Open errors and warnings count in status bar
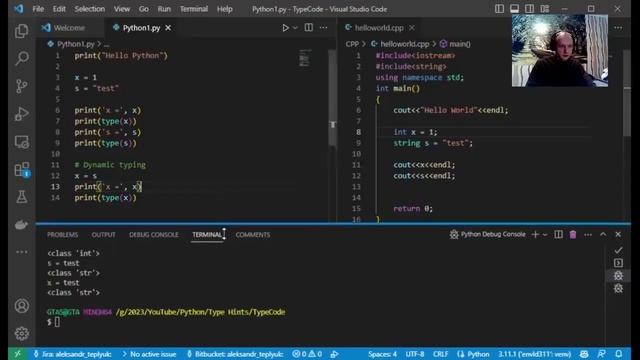The width and height of the screenshot is (640, 360). click(x=307, y=354)
